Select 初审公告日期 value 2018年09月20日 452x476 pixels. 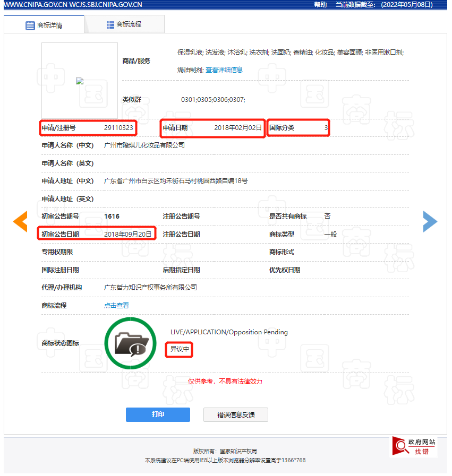pos(127,235)
